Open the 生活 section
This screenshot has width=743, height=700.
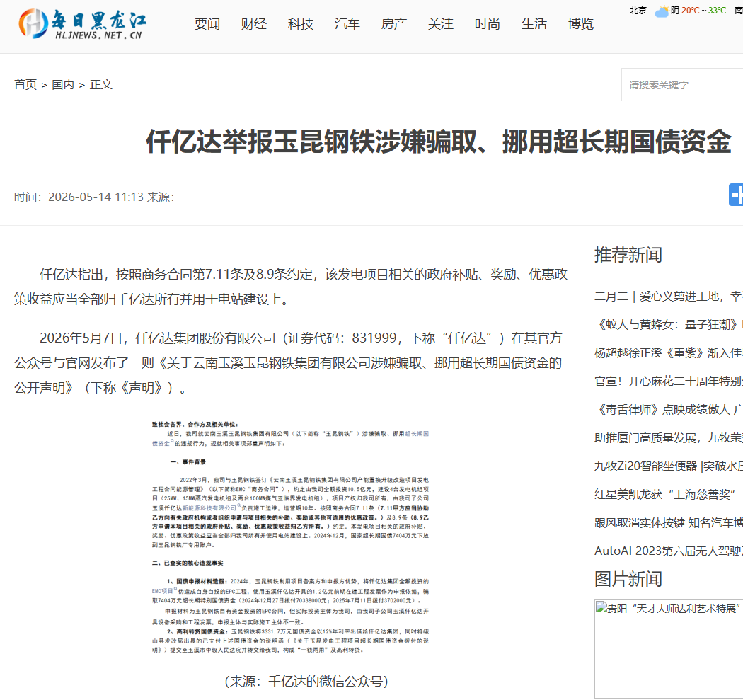534,23
